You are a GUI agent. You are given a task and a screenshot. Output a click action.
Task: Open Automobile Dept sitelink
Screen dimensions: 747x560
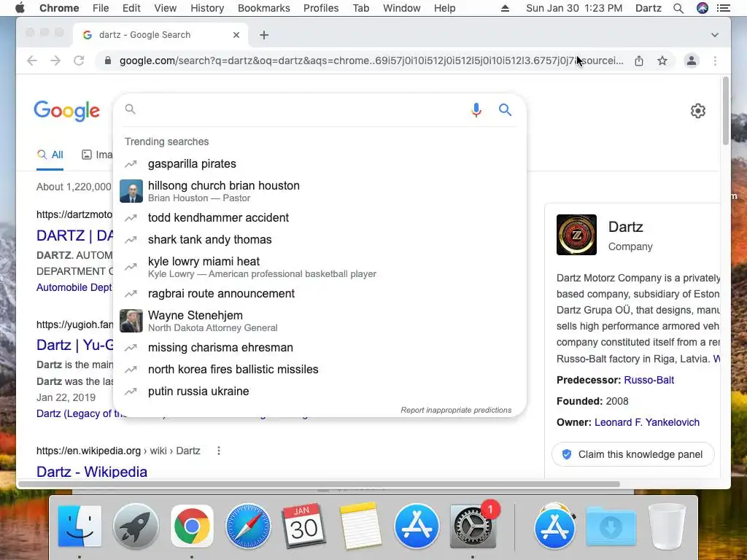(74, 287)
